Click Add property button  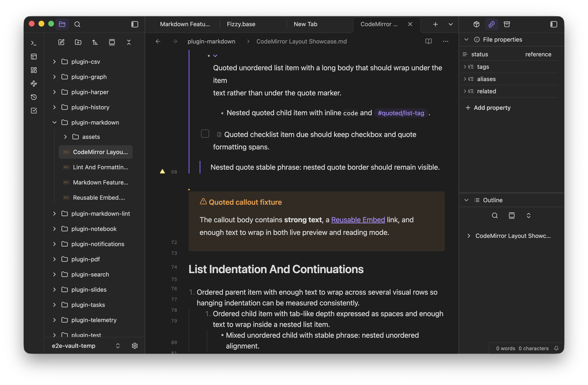[488, 108]
